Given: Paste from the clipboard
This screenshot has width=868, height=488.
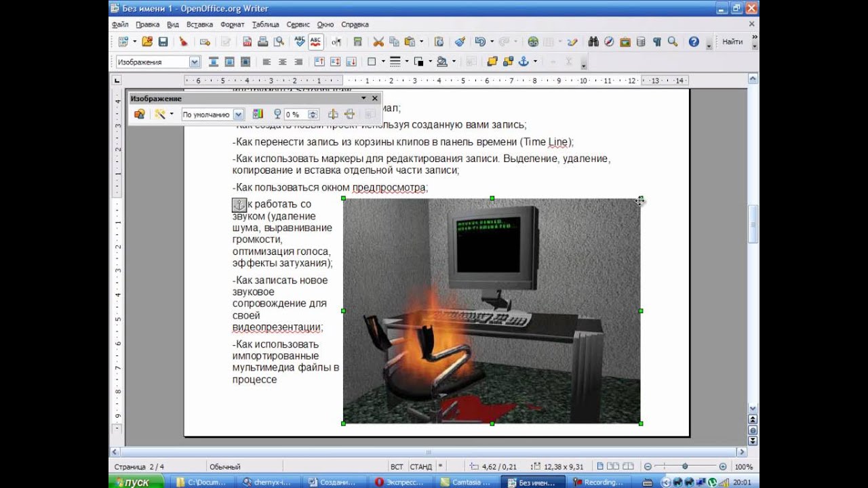Looking at the screenshot, I should [x=410, y=42].
